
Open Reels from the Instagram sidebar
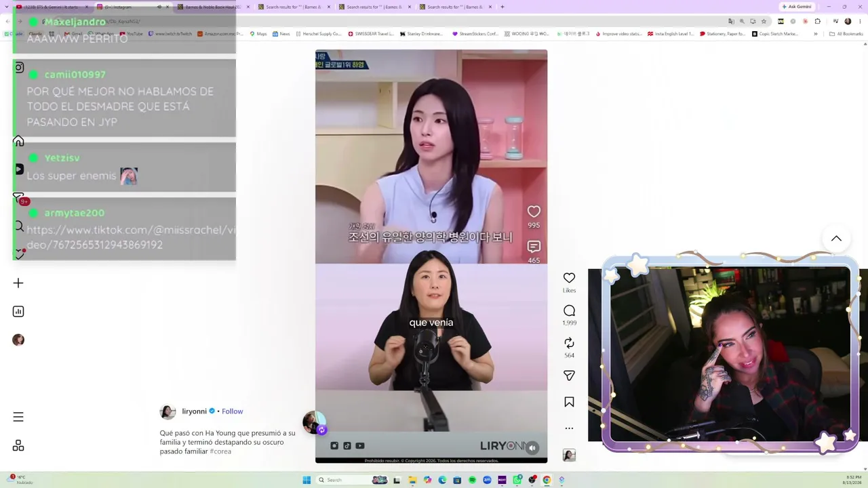[18, 169]
